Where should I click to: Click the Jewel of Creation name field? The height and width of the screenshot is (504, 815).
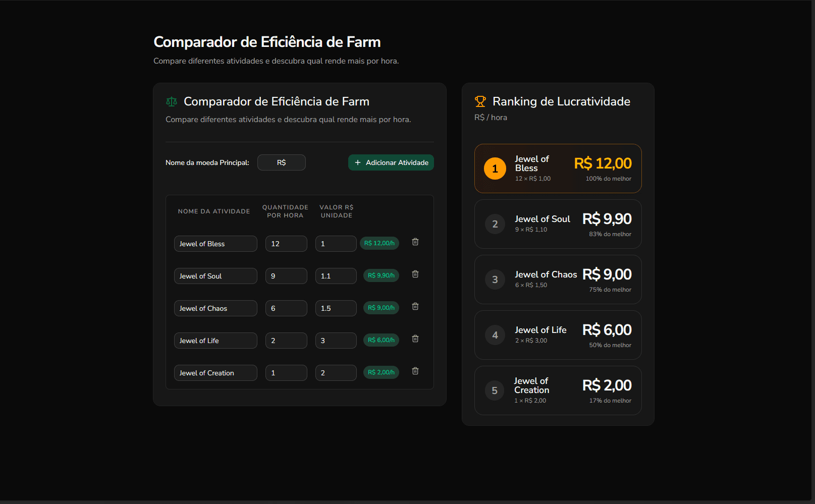pyautogui.click(x=215, y=373)
